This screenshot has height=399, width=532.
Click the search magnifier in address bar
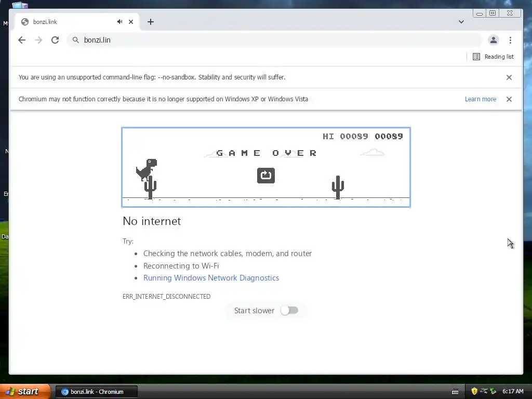point(76,40)
